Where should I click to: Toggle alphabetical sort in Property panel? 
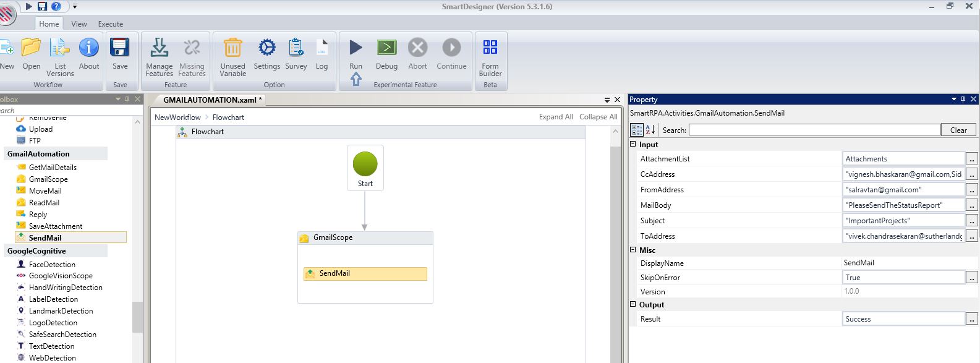coord(650,130)
